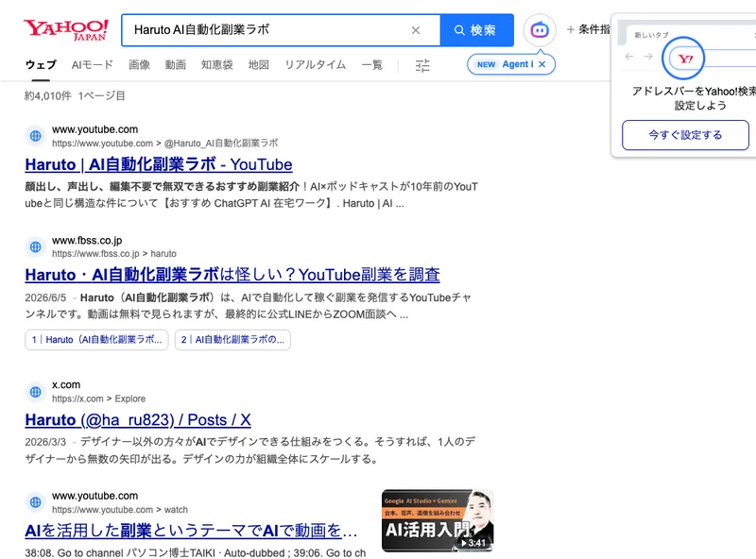
Task: Open the 知恵袋 tab
Action: [x=217, y=65]
